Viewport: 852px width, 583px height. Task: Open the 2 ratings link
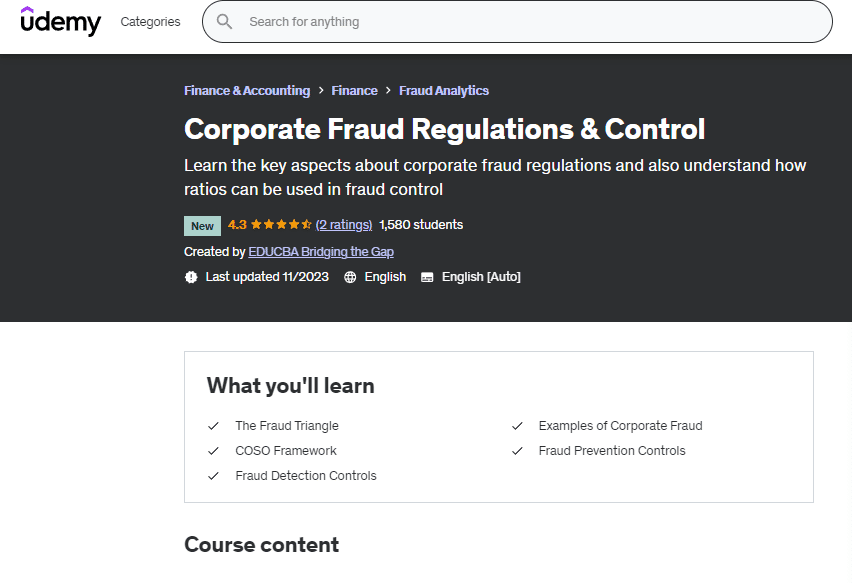[x=344, y=225]
